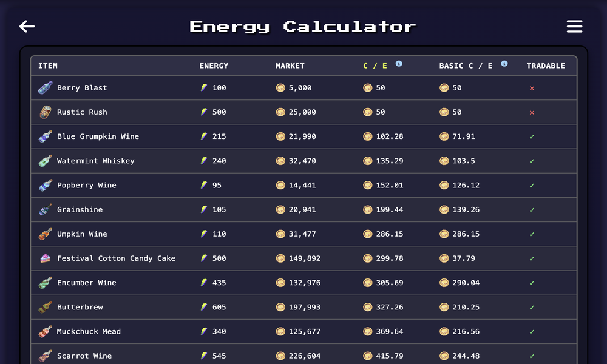The height and width of the screenshot is (364, 607).
Task: Select the Umpkin Wine item name
Action: 82,234
